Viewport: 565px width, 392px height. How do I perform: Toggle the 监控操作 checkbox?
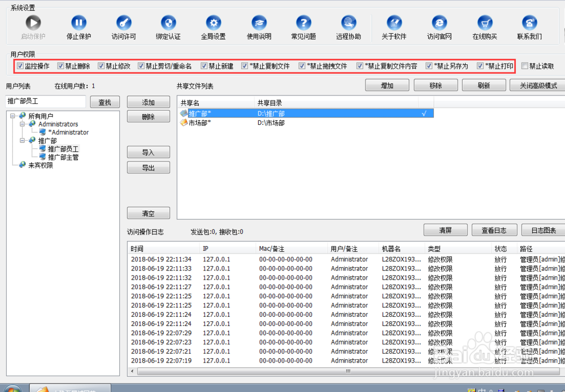coord(20,66)
